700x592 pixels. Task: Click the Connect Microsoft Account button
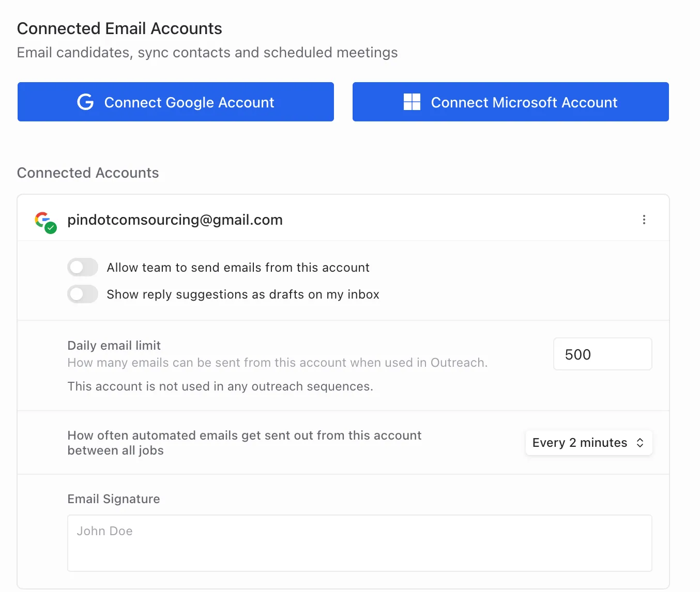(511, 102)
